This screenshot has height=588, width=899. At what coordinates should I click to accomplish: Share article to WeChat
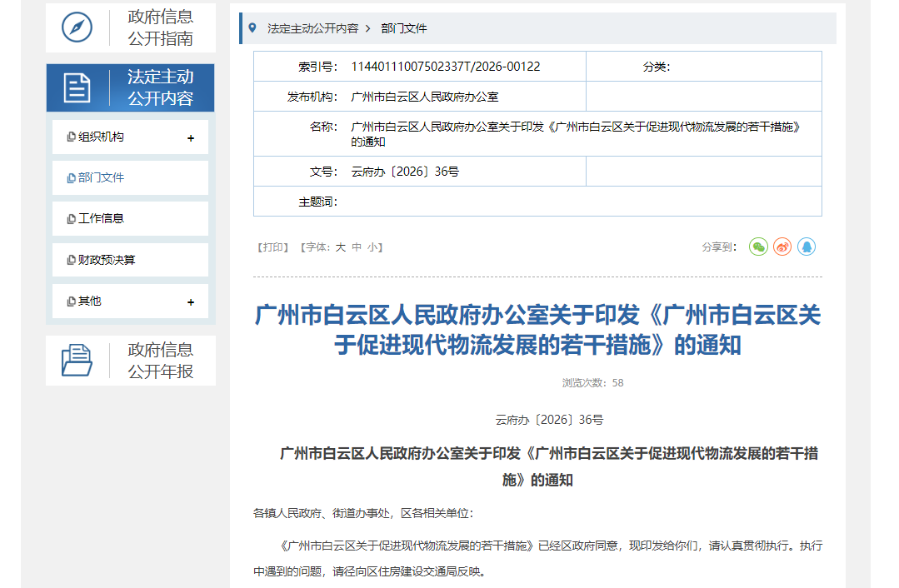(758, 247)
